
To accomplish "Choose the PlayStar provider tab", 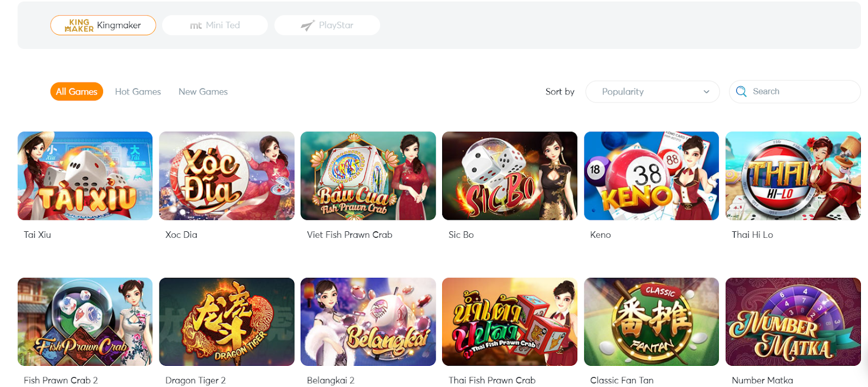I will click(x=327, y=25).
